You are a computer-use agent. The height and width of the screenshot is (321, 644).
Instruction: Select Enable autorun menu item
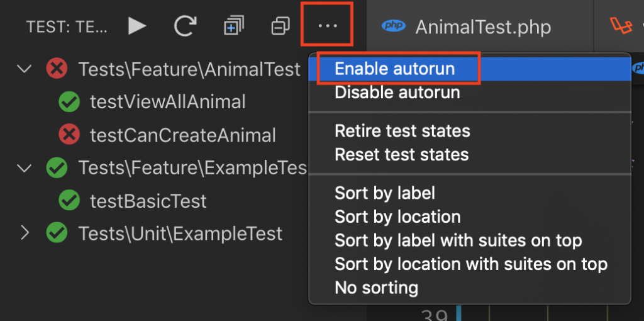coord(394,69)
